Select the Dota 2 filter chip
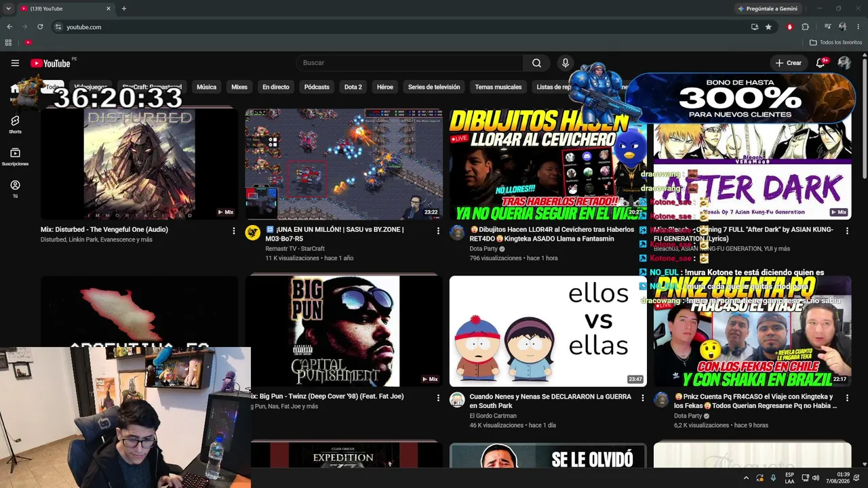Screen dimensions: 868x488 pos(353,87)
